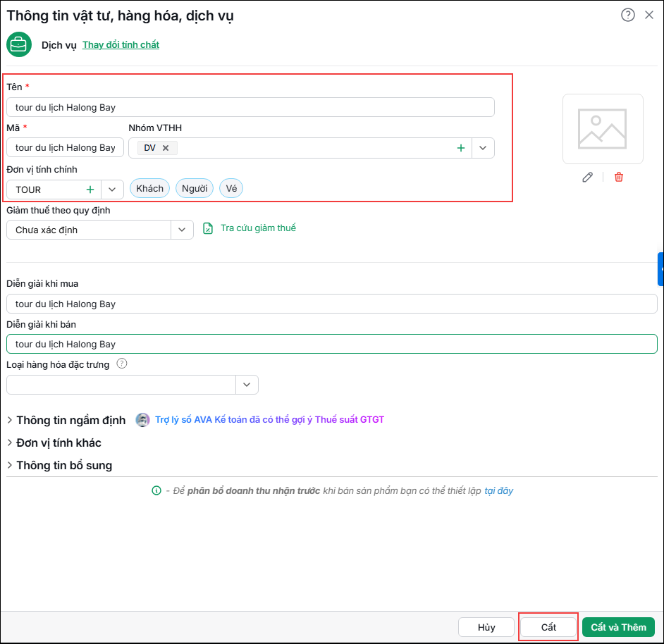Add new unit with Đơn vị tính plus icon

[90, 190]
